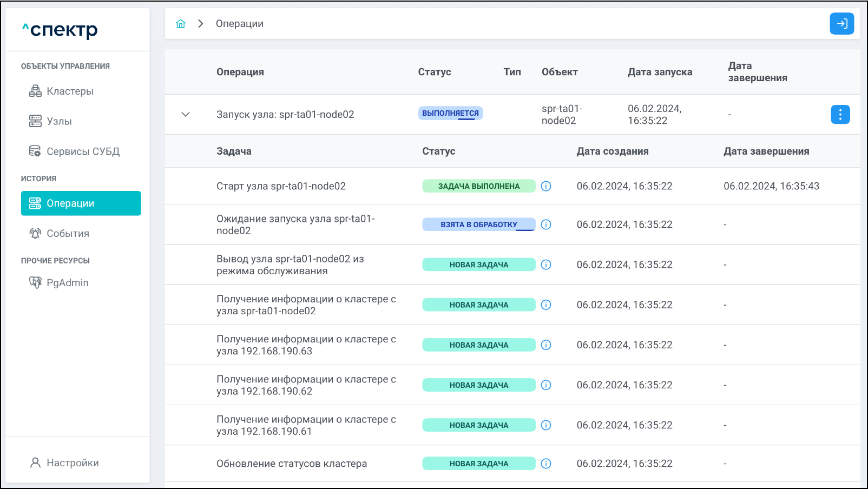Screen dimensions: 868x489
Task: Click 'Операции' breadcrumb text
Action: [239, 24]
